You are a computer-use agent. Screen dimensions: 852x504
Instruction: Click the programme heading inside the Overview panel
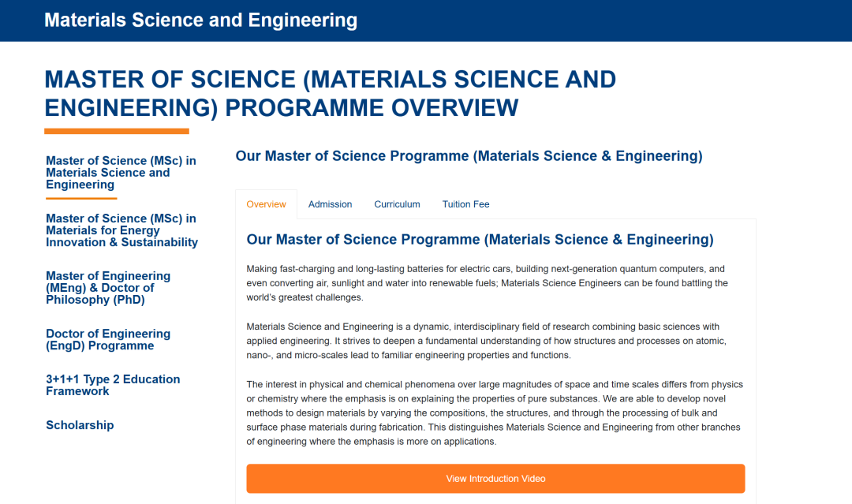(x=480, y=240)
